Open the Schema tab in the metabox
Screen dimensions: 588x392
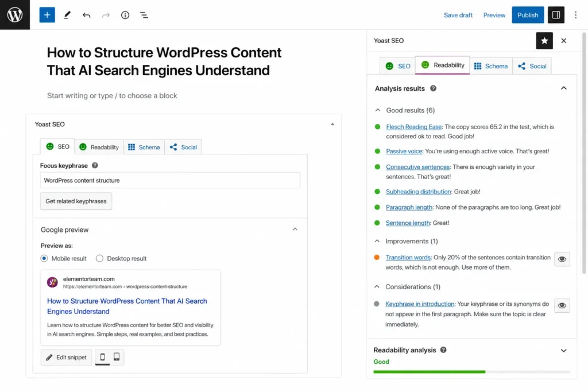(144, 147)
